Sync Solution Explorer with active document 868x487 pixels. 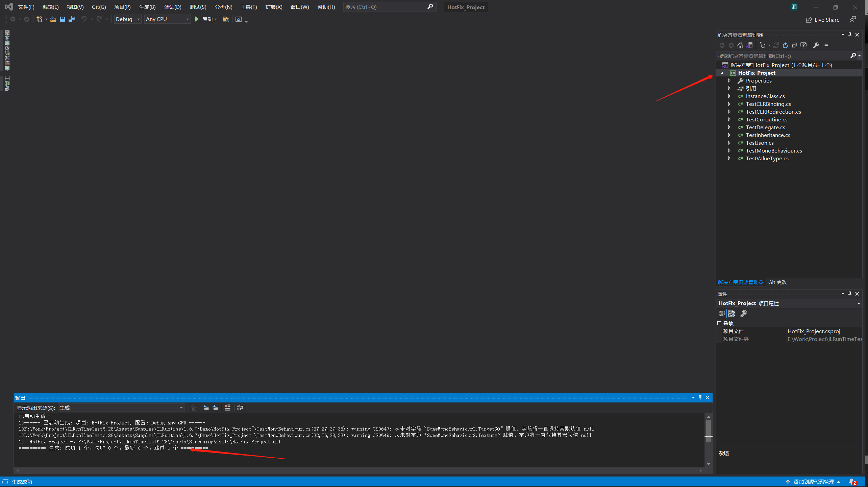tap(749, 45)
